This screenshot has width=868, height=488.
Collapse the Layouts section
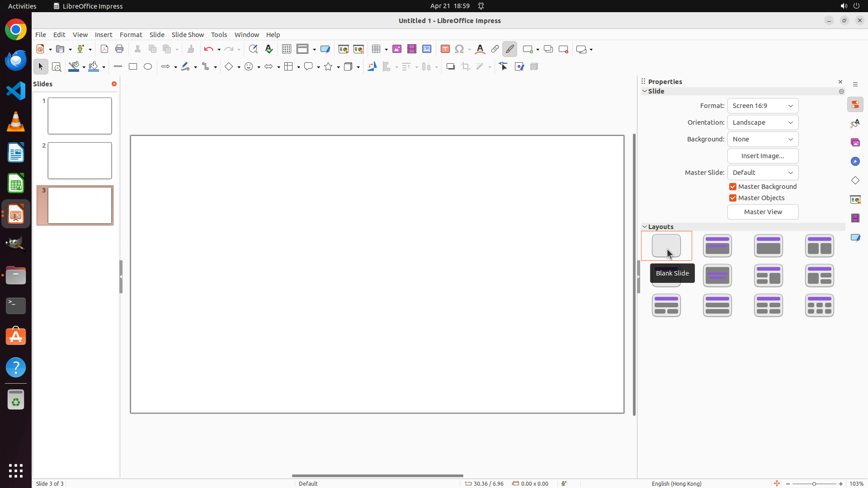point(645,227)
